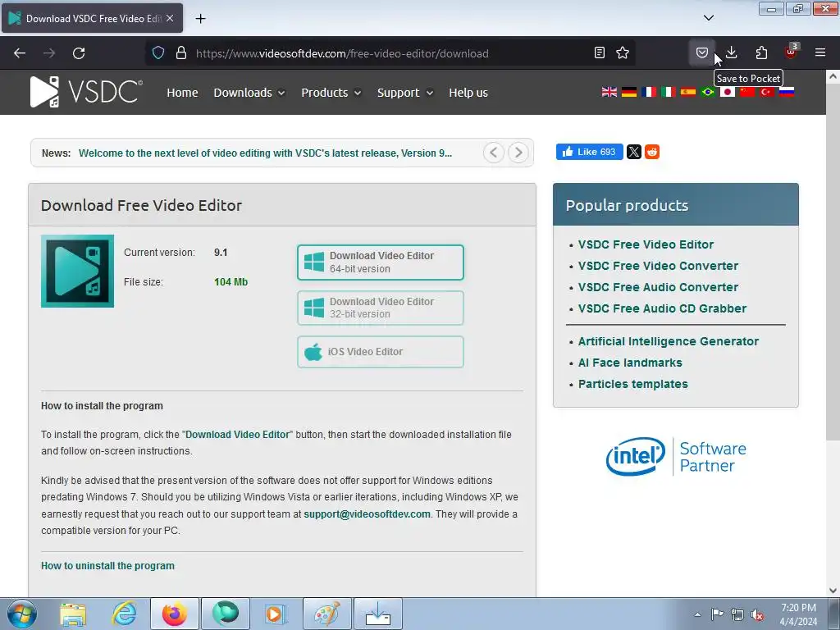Open Artificial Intelligence Generator link

[668, 341]
